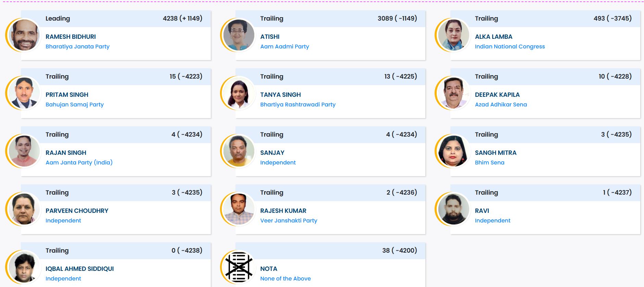Select the RAMESH BIDHURI candidate name
Screen dimensions: 644x287
71,37
